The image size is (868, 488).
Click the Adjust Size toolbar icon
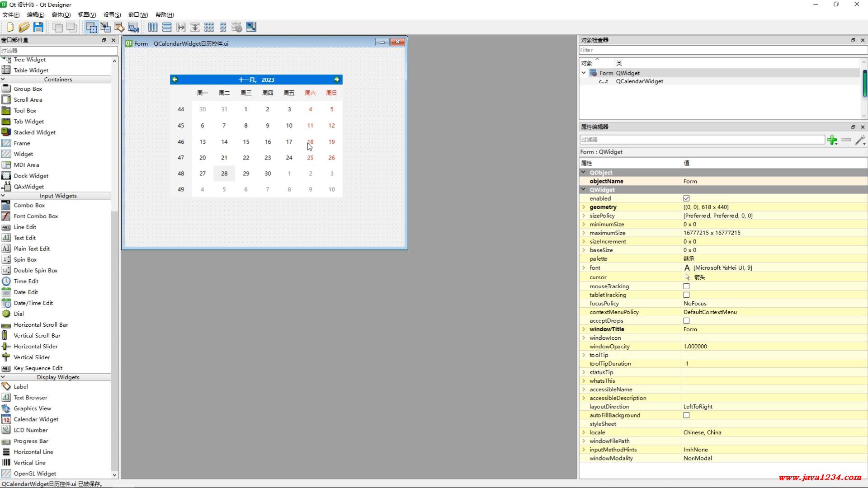251,27
